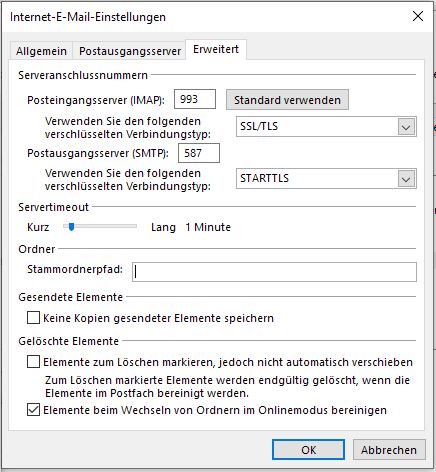Enable Keine Kopien gesendeter Elemente speichern
The width and height of the screenshot is (436, 472).
click(33, 318)
